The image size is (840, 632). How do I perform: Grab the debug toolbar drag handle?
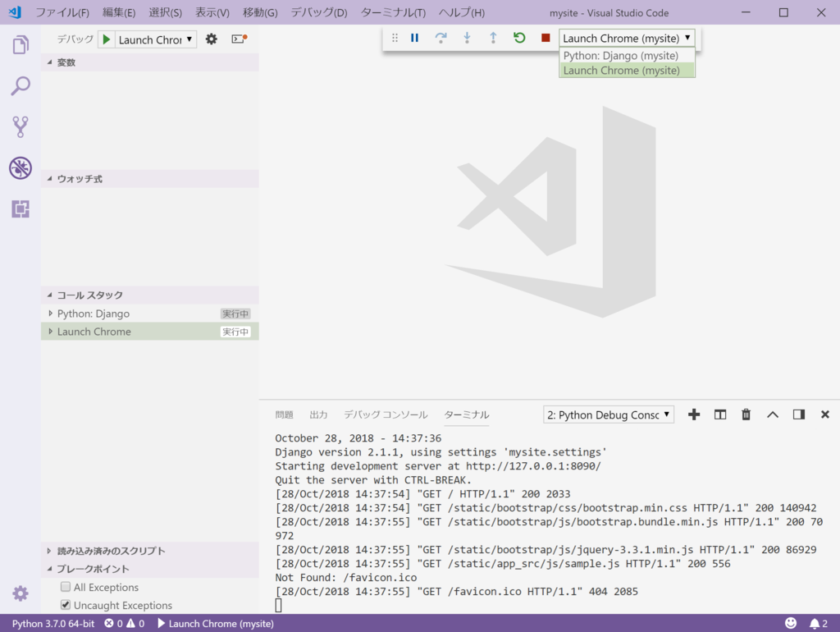click(395, 38)
